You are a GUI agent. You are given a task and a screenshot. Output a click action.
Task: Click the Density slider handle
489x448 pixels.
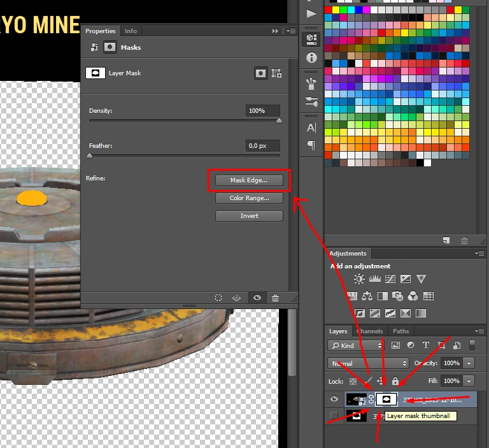(x=279, y=121)
